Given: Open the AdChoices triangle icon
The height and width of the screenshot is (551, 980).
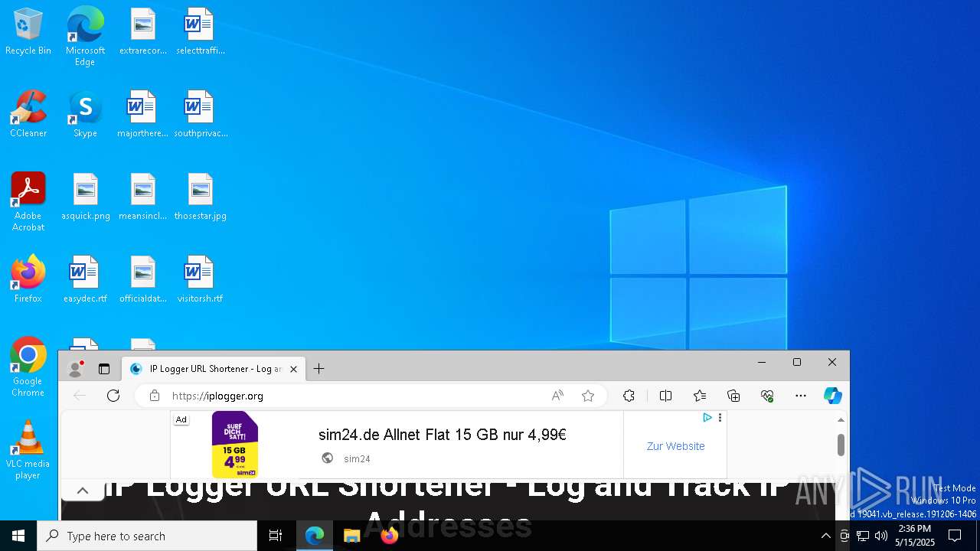Looking at the screenshot, I should pos(707,418).
